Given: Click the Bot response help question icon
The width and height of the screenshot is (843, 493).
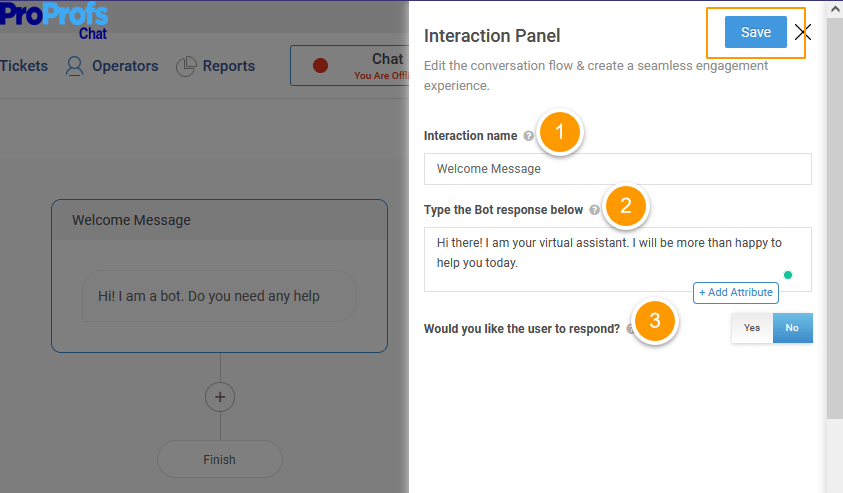Looking at the screenshot, I should pos(594,210).
